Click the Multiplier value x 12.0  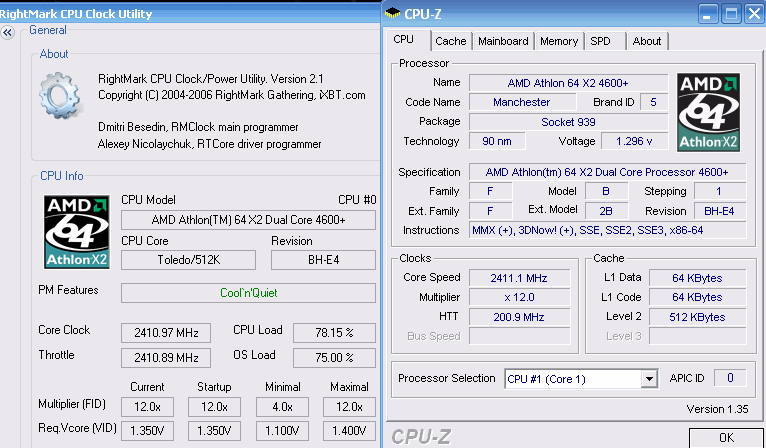[519, 297]
